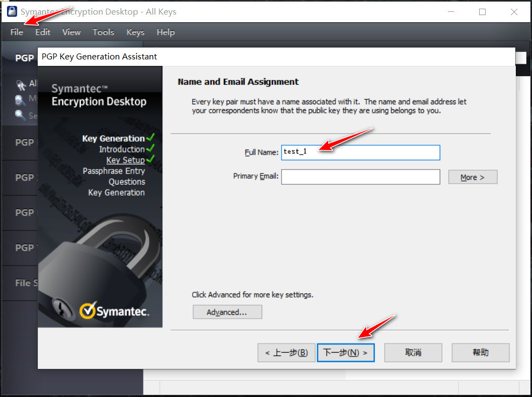Click the All Keys icon in sidebar
This screenshot has width=532, height=397.
tap(21, 85)
